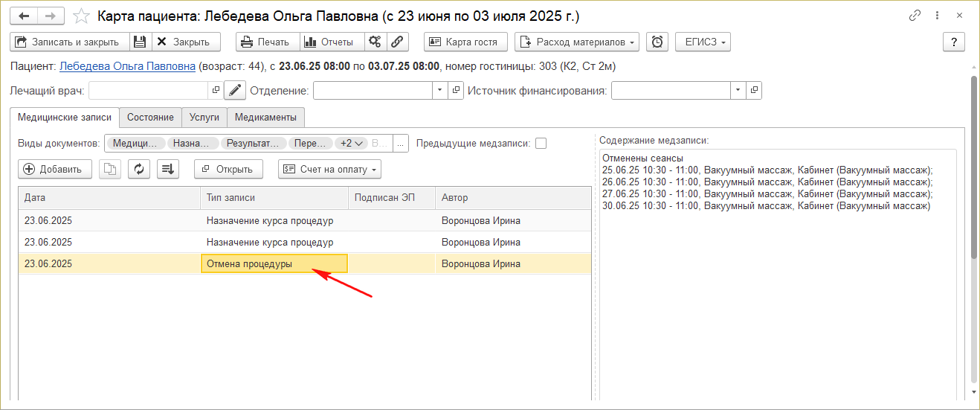980x410 pixels.
Task: Click date 23.06.2025 in Отмена процедуры row
Action: [x=48, y=263]
